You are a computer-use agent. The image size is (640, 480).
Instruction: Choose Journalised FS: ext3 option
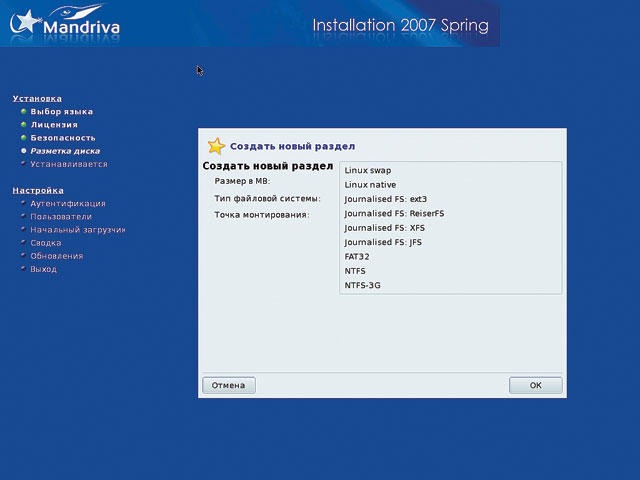[451, 199]
